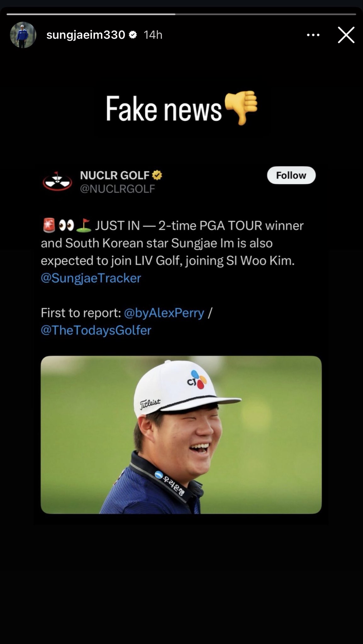Tap the thumbs down emoji sticker

[x=241, y=107]
